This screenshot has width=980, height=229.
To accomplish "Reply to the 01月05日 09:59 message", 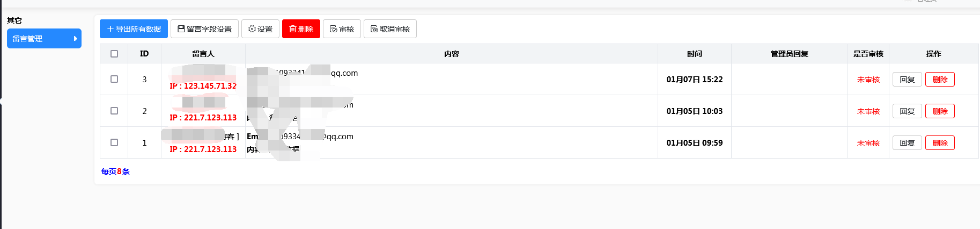I will (907, 143).
